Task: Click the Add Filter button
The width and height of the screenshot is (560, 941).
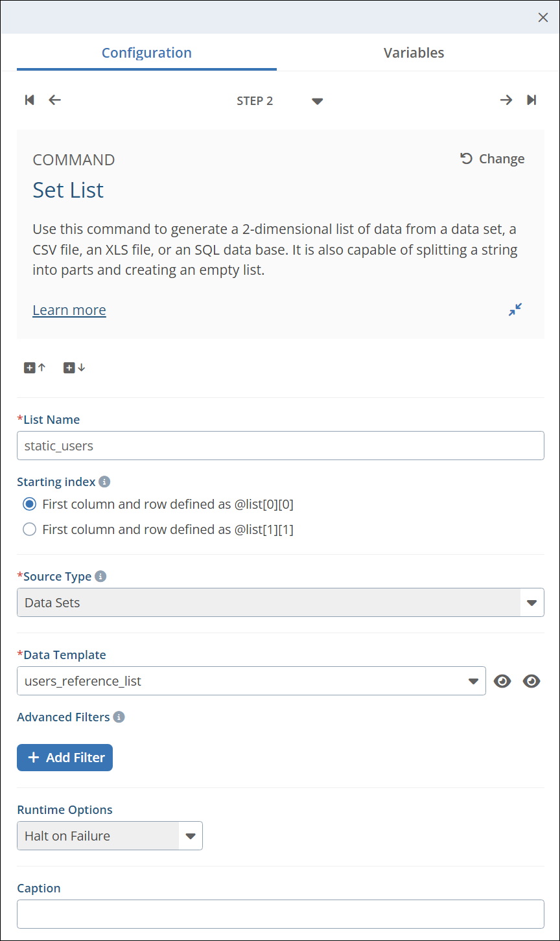Action: point(65,758)
